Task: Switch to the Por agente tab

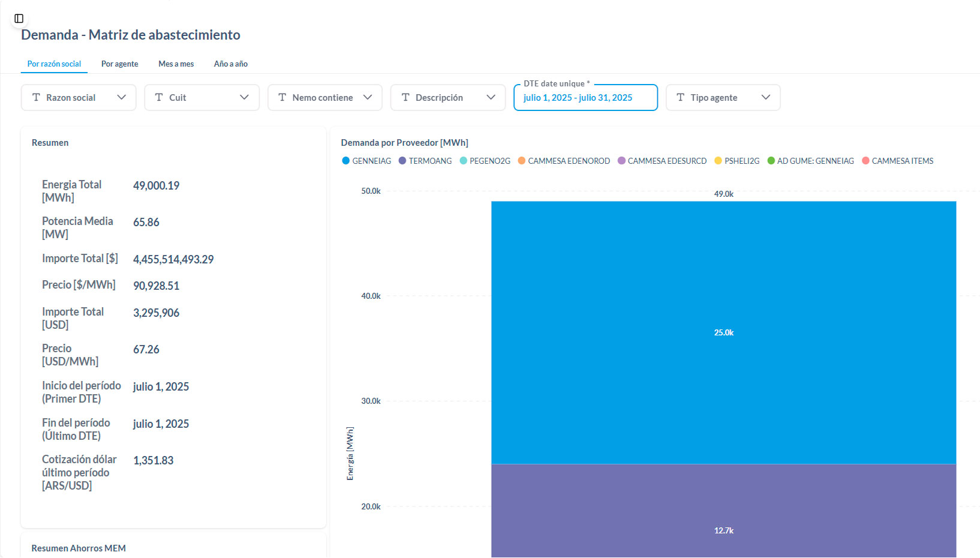Action: click(x=119, y=64)
